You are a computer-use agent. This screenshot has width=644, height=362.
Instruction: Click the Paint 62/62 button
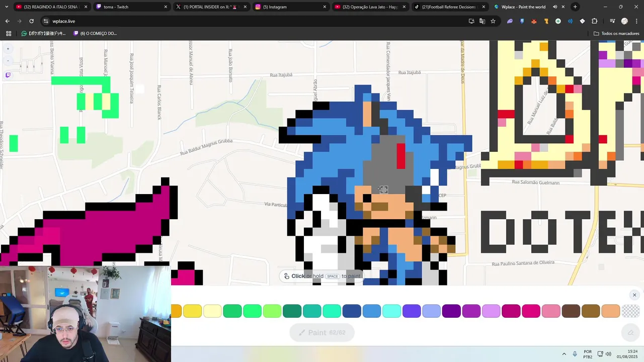coord(322,332)
